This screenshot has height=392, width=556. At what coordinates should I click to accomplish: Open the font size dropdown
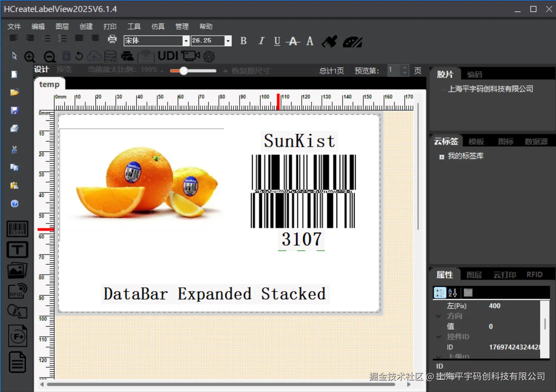click(228, 41)
